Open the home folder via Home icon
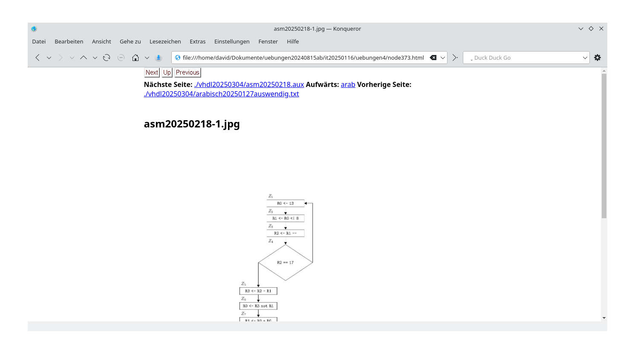Image resolution: width=635 pixels, height=364 pixels. [135, 57]
